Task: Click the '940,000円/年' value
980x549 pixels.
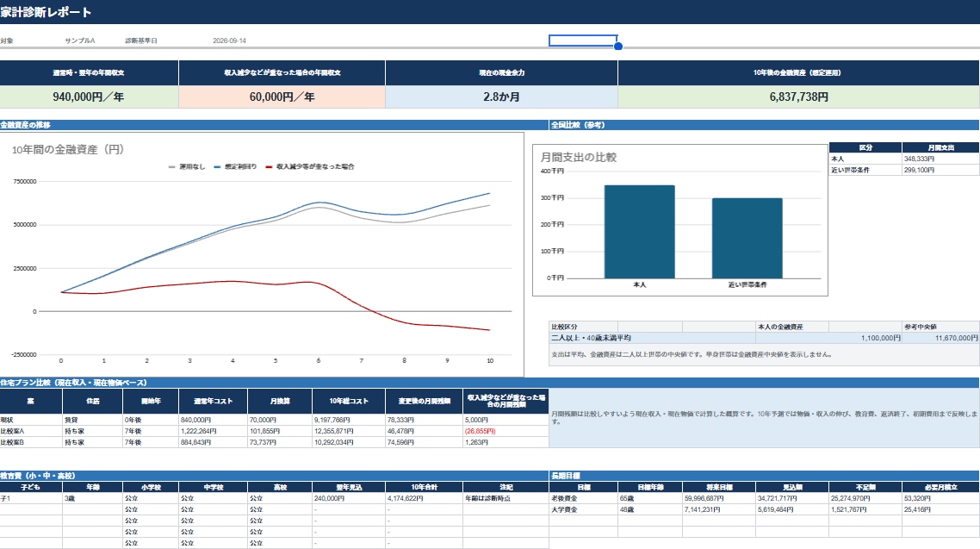Action: click(89, 97)
